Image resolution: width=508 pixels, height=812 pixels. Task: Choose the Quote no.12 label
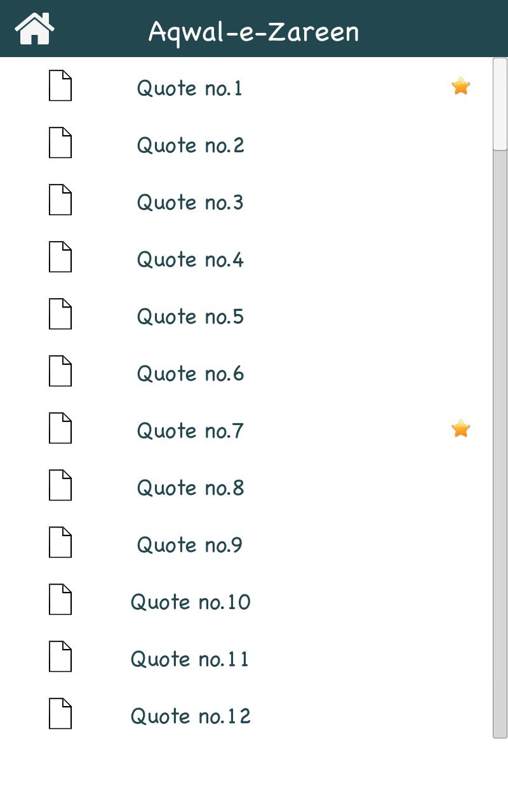[x=190, y=716]
